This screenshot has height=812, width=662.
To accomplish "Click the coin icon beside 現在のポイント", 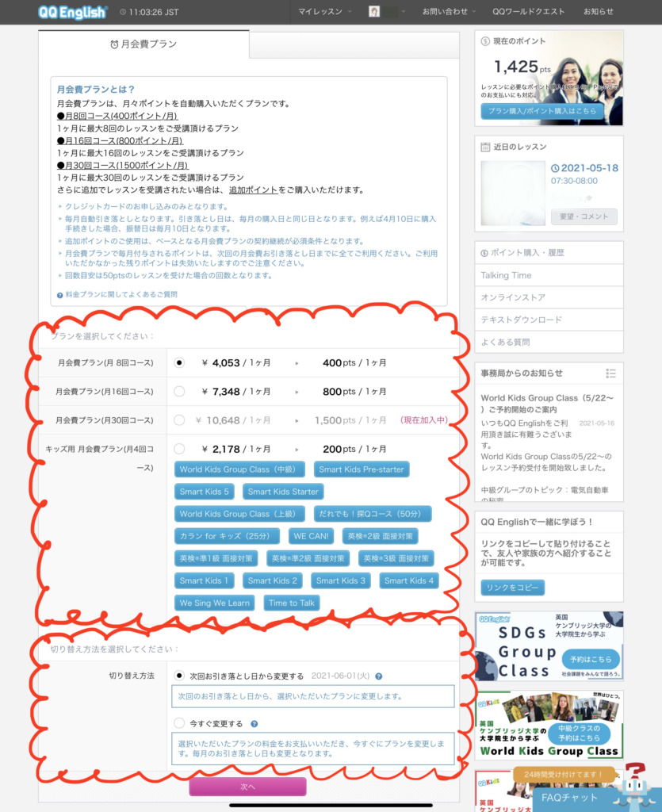I will coord(485,41).
